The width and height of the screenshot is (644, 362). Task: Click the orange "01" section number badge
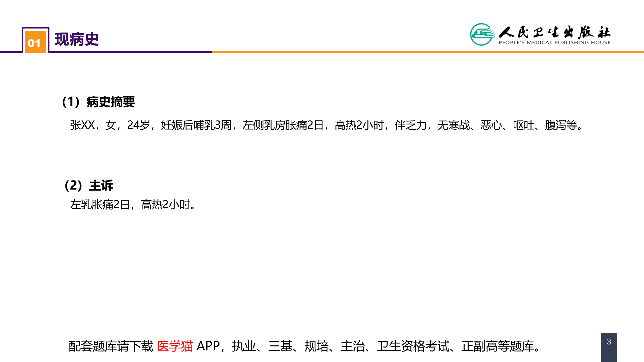(x=35, y=42)
